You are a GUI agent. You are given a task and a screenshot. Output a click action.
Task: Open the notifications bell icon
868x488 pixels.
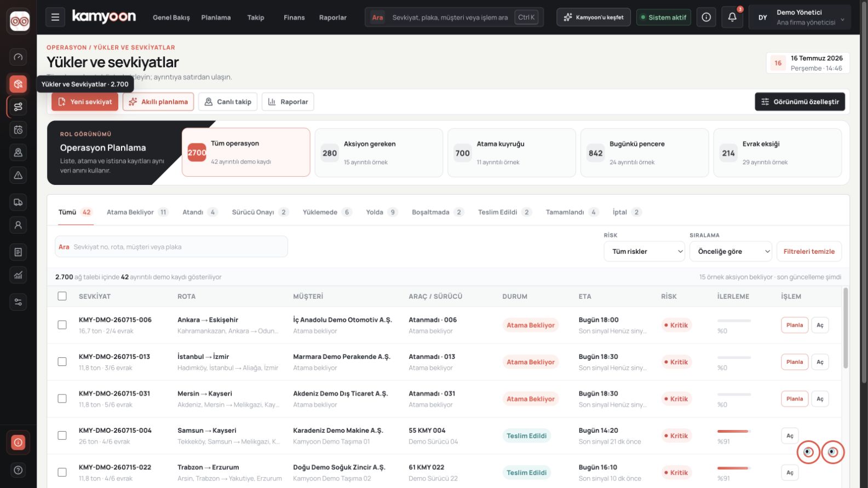[x=732, y=18]
